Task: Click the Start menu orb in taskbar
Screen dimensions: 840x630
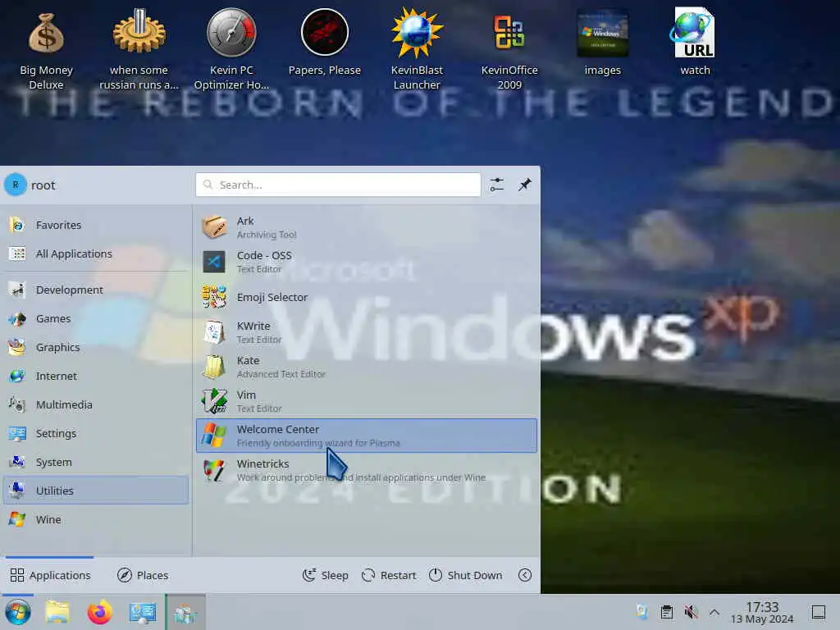Action: tap(18, 612)
